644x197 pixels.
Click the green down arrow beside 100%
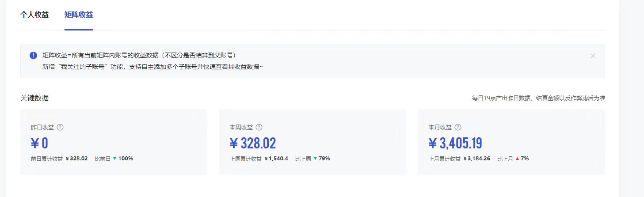point(114,159)
